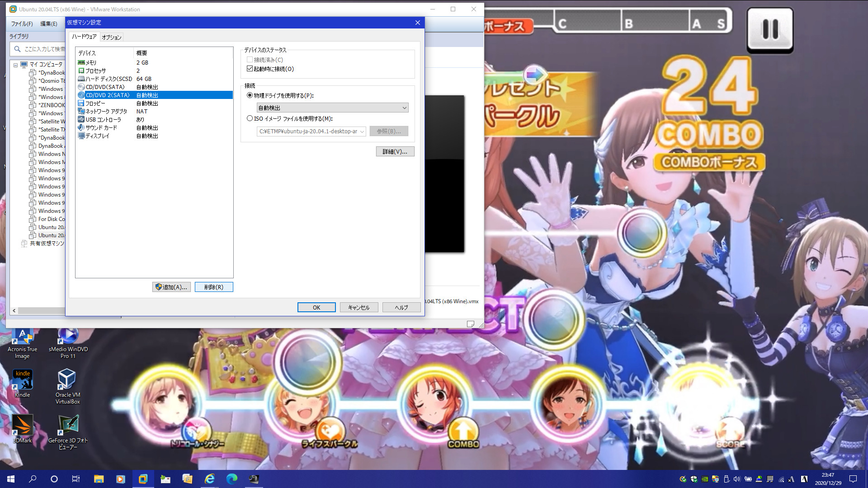Open the 自動検出 physical drive dropdown

pyautogui.click(x=332, y=108)
